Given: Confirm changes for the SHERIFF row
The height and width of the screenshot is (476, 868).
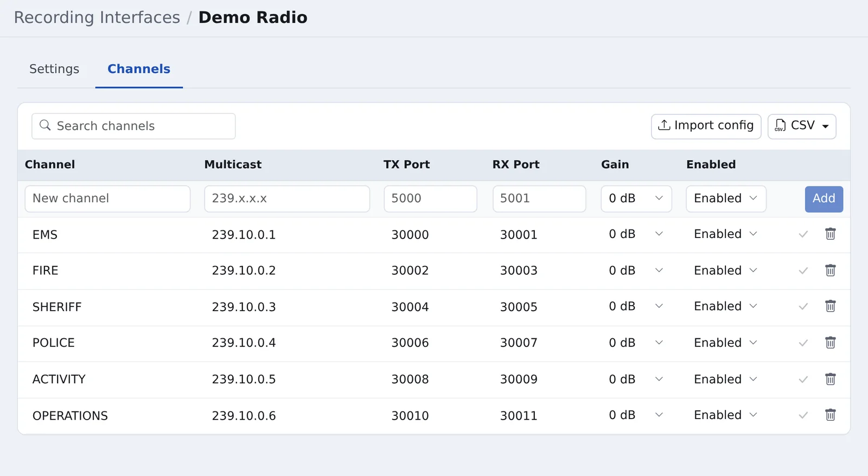Looking at the screenshot, I should (803, 306).
